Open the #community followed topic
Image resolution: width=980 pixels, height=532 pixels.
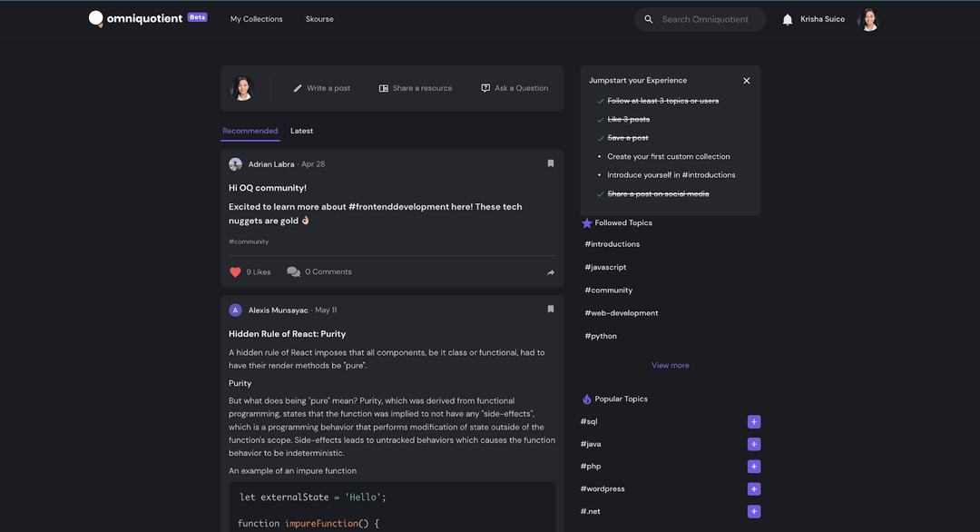pyautogui.click(x=608, y=291)
